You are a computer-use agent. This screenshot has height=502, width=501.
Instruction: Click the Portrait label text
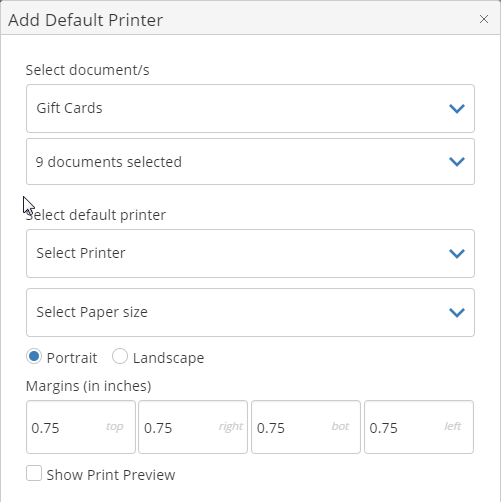(72, 358)
